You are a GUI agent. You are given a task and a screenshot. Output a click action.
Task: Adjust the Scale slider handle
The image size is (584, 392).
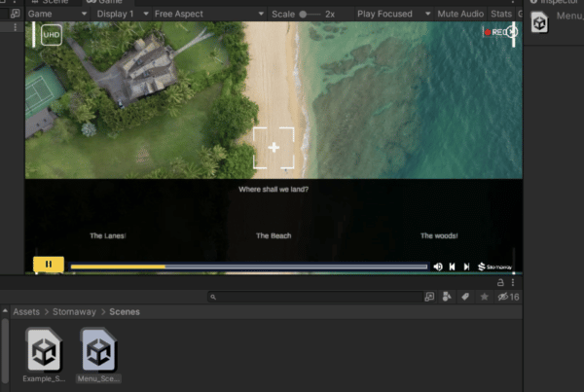[303, 15]
